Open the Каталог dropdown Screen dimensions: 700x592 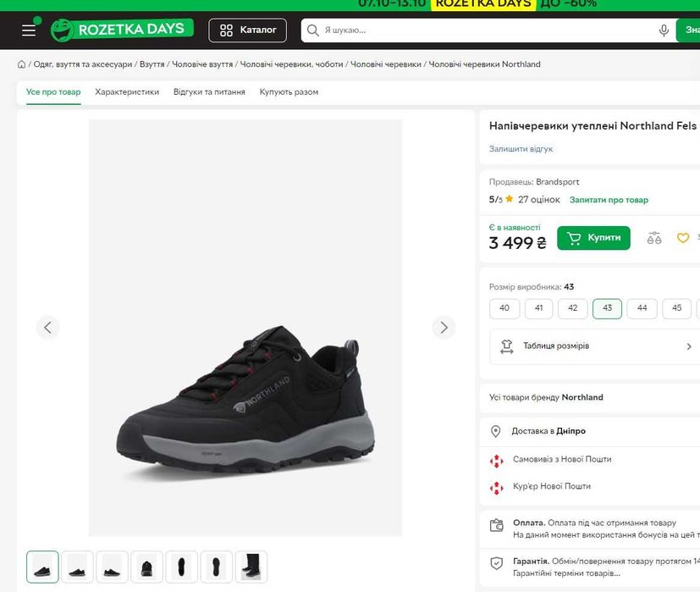(x=248, y=30)
